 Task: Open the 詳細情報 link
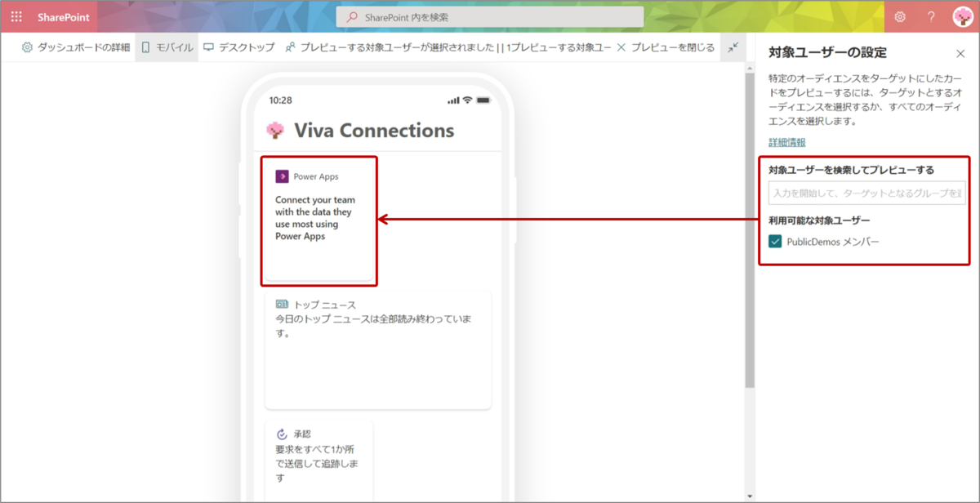(787, 142)
